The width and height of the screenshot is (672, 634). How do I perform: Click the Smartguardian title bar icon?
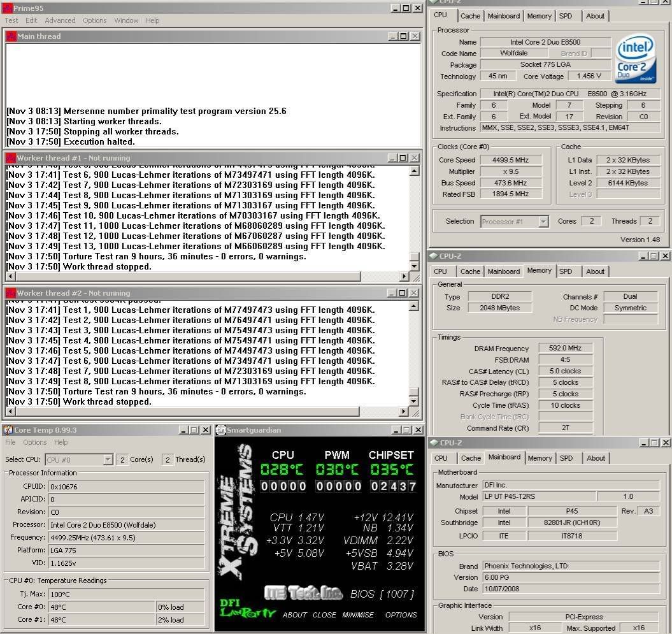click(x=221, y=429)
